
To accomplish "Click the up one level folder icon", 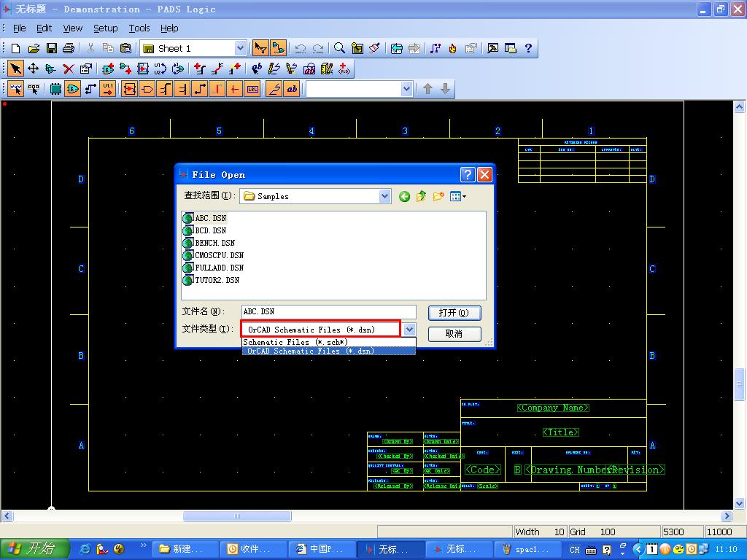I will point(421,196).
